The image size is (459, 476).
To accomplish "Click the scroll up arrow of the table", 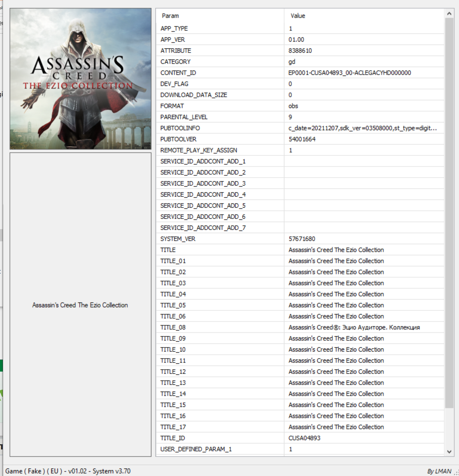I will pos(449,14).
